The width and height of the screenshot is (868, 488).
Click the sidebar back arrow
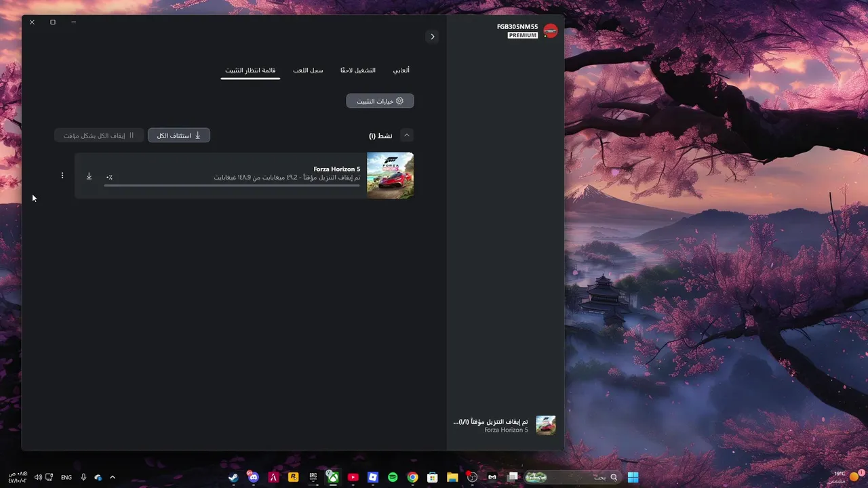[x=432, y=37]
